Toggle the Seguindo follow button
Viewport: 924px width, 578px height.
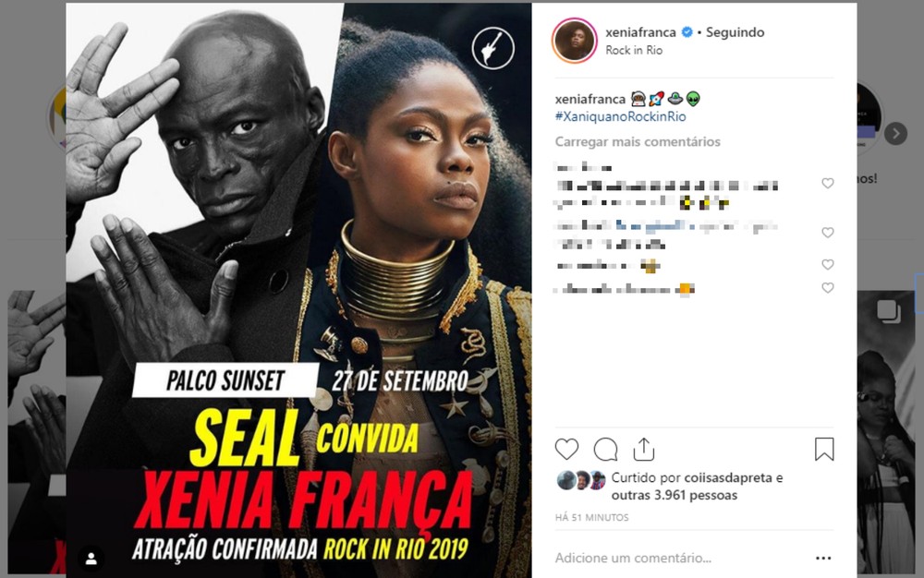pyautogui.click(x=735, y=32)
